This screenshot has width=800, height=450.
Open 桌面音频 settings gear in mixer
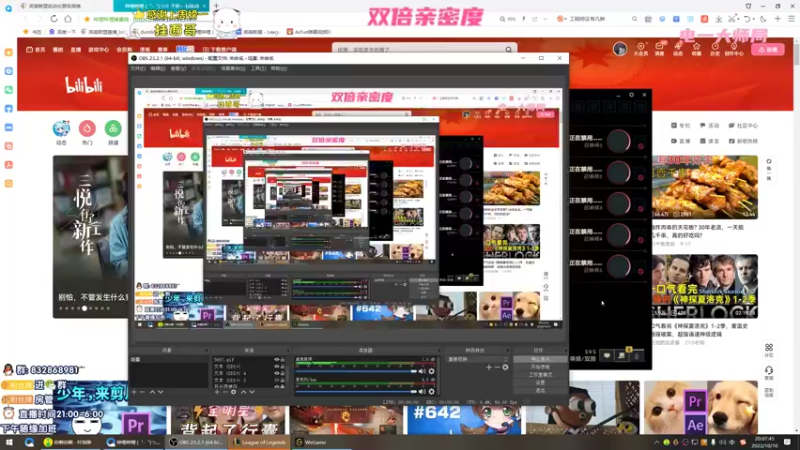click(432, 371)
